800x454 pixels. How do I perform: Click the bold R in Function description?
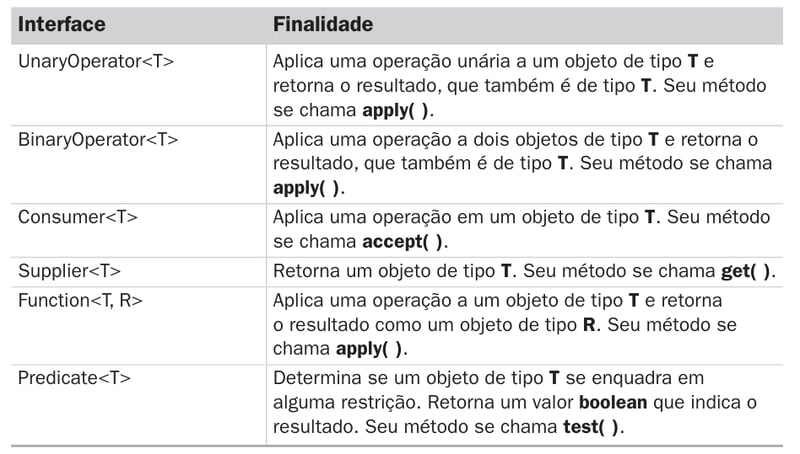click(x=589, y=325)
